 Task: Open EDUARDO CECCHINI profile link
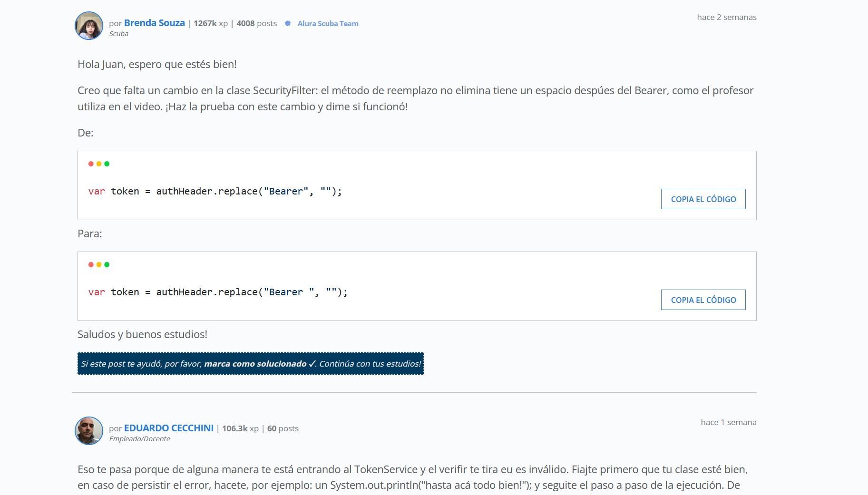pyautogui.click(x=169, y=428)
